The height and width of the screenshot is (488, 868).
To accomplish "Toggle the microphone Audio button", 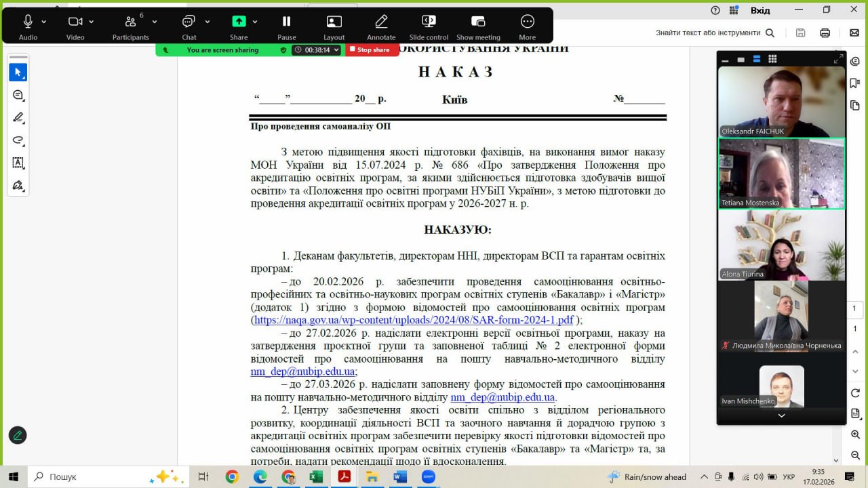I will point(28,22).
